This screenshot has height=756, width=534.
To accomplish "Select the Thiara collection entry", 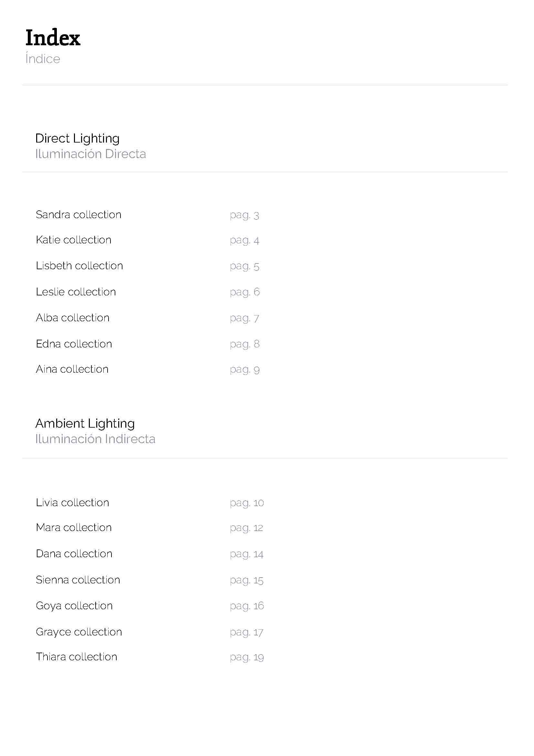I will 76,656.
